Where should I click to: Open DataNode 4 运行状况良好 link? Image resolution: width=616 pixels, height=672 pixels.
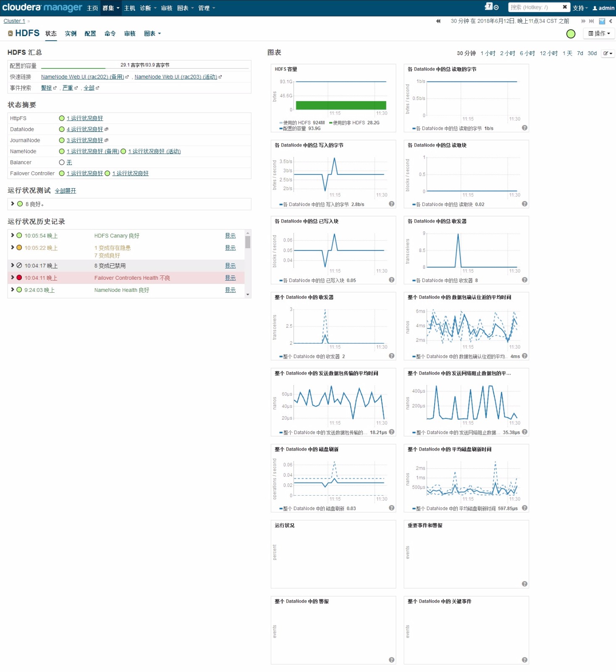(85, 129)
